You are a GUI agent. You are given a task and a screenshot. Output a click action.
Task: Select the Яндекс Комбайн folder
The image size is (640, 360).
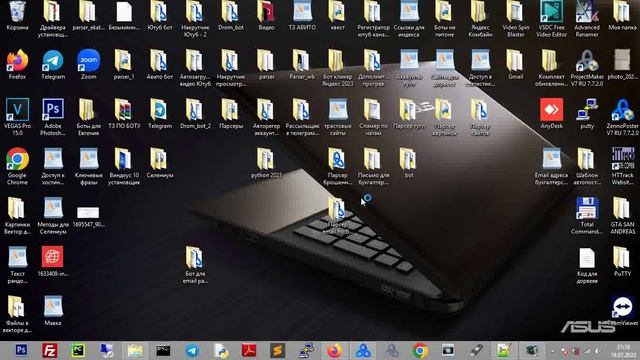[x=480, y=12]
